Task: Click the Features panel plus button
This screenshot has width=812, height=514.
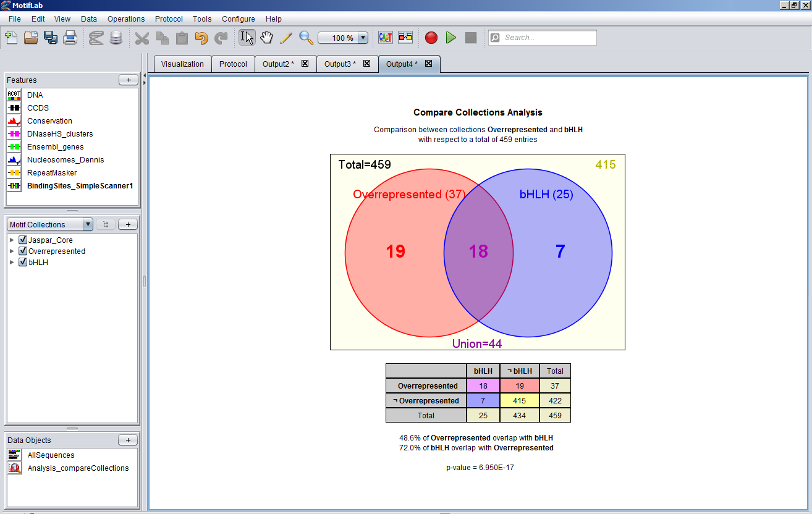Action: [128, 80]
